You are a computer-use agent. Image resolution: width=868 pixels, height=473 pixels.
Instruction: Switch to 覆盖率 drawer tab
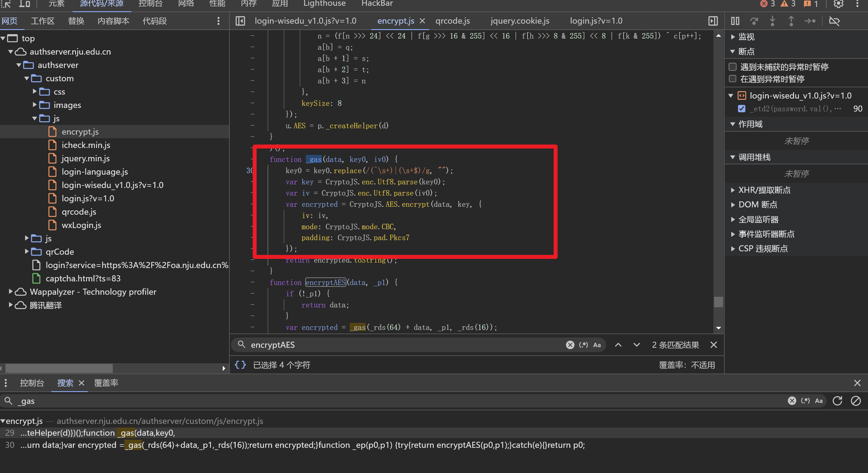pyautogui.click(x=106, y=383)
